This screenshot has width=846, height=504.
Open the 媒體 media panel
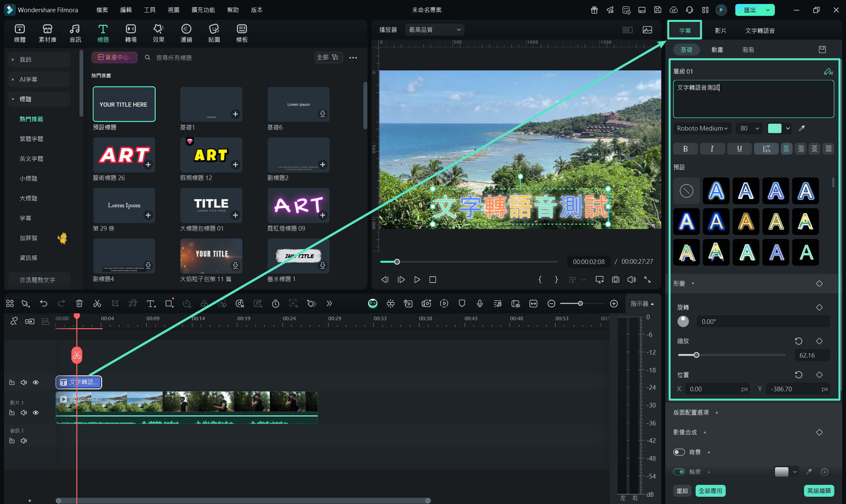(20, 33)
